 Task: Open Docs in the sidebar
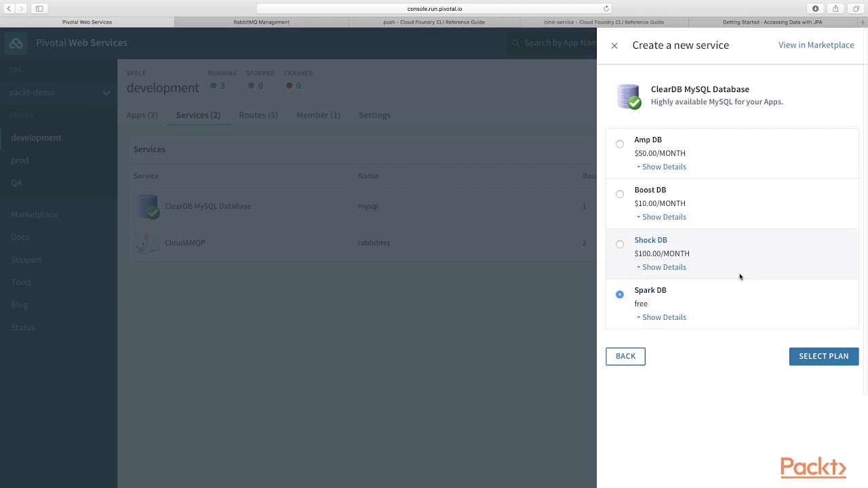20,237
